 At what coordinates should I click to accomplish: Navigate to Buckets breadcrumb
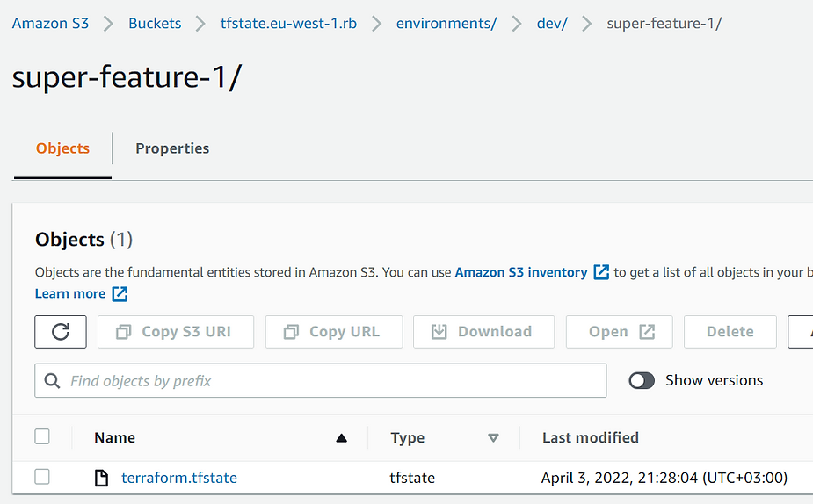coord(155,24)
